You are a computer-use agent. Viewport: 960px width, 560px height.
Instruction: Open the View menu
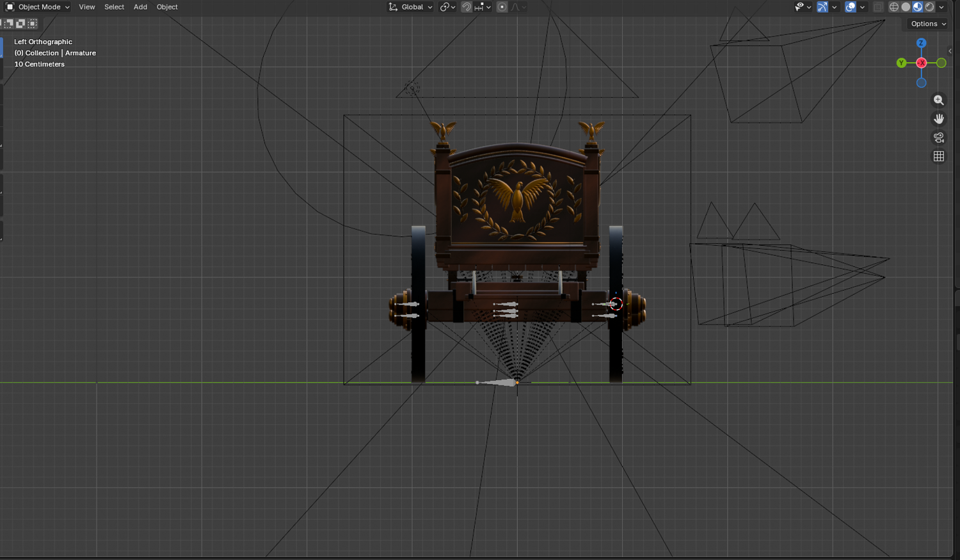(x=87, y=7)
